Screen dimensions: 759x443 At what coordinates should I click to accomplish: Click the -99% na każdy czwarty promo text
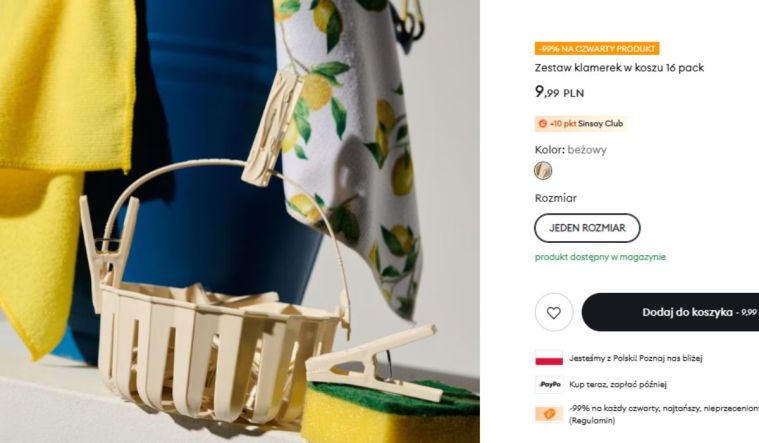(x=664, y=409)
